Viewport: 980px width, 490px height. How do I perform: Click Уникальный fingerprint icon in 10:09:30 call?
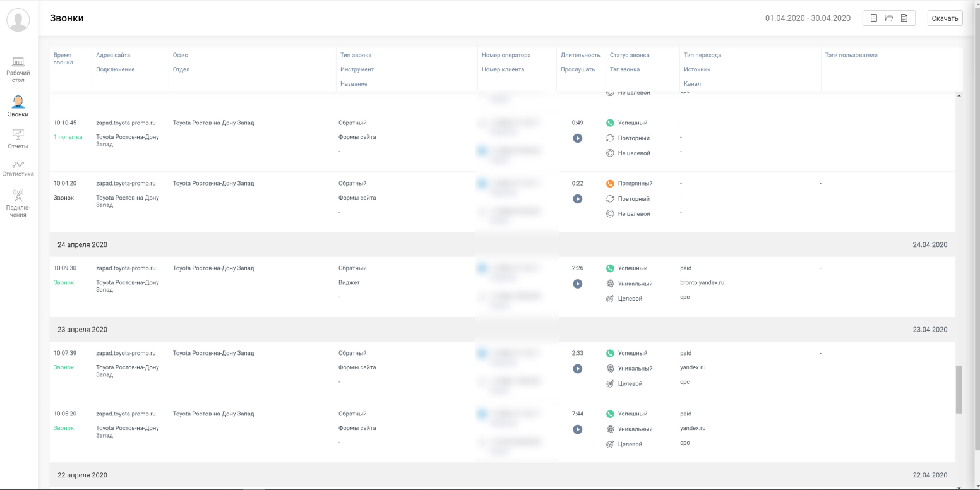[610, 284]
